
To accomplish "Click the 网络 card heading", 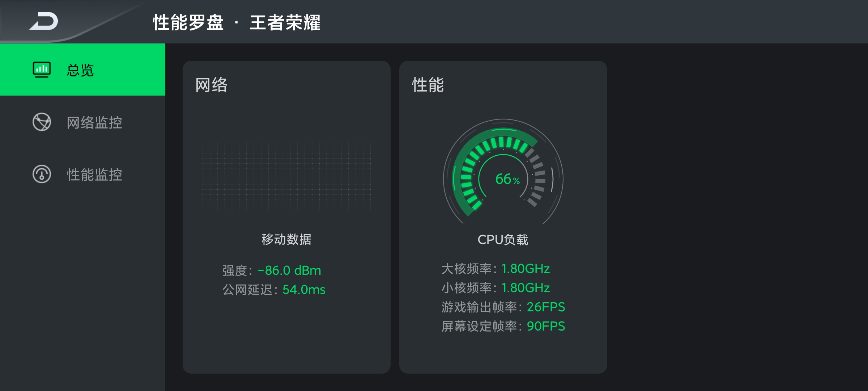I will click(211, 85).
